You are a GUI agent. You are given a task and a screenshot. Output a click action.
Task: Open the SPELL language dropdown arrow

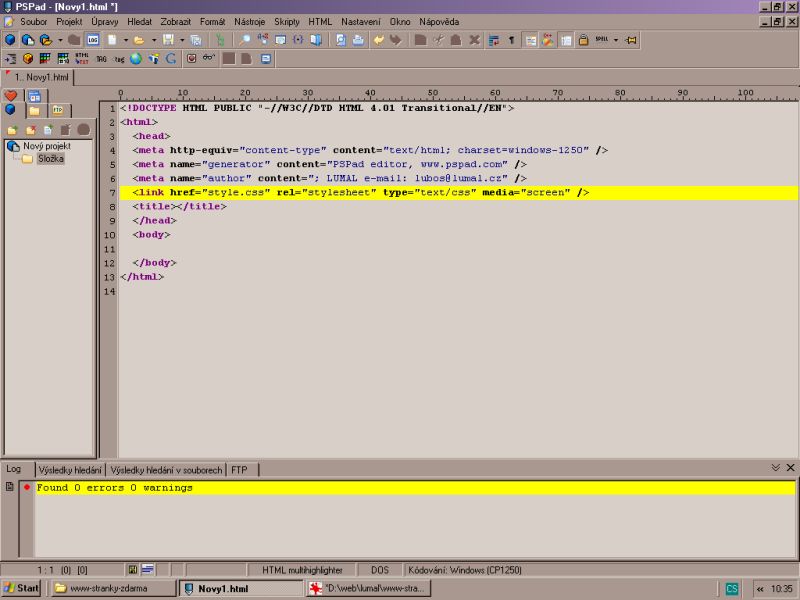pyautogui.click(x=616, y=40)
